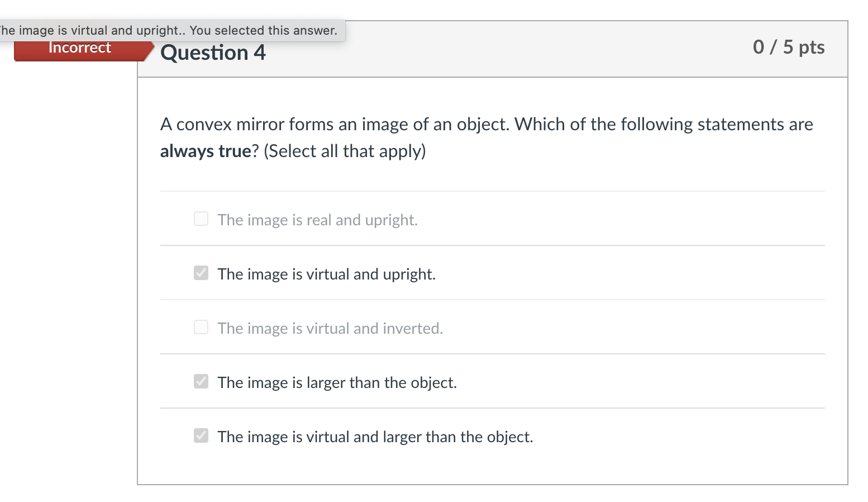Screen dimensions: 868x502
Task: Click the bold 'always true' text
Action: (x=206, y=151)
